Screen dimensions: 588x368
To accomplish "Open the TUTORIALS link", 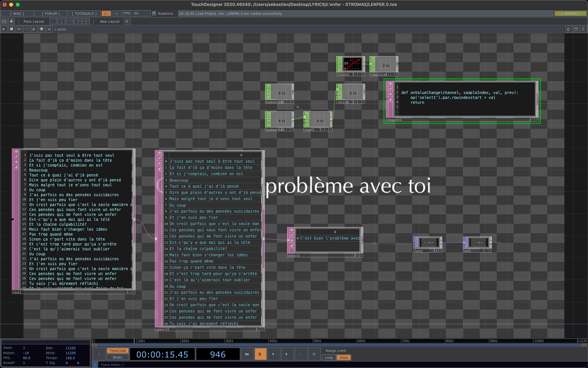I will [x=84, y=13].
